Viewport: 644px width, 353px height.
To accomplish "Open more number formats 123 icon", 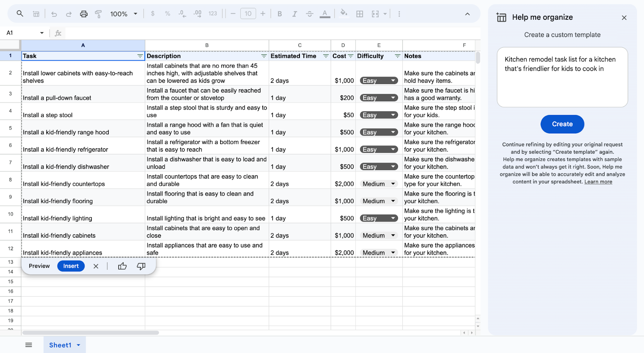I will (x=213, y=14).
